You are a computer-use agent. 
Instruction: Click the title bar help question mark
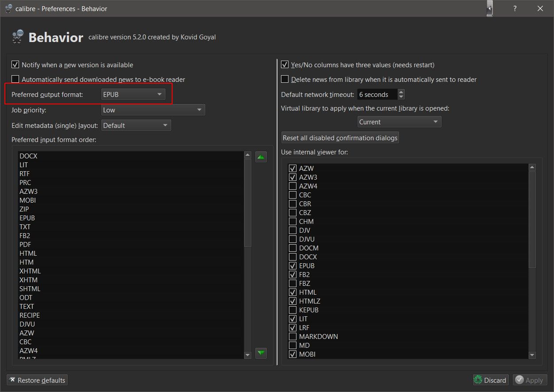pos(515,8)
